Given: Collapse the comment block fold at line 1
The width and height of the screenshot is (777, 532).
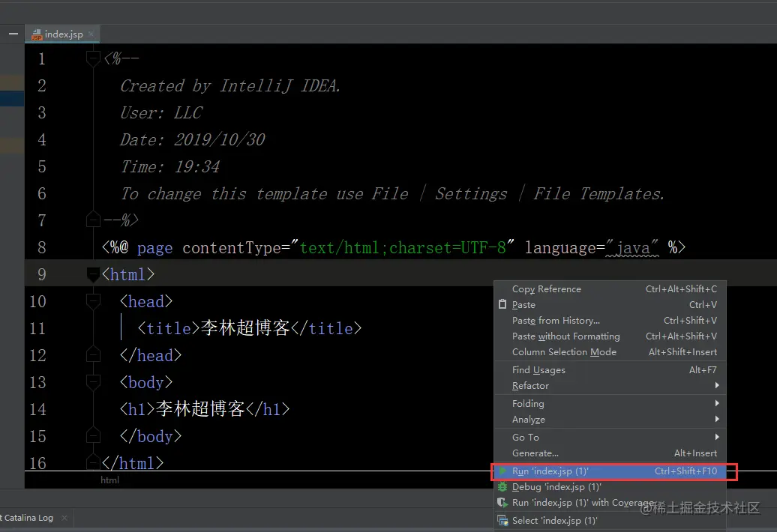Looking at the screenshot, I should tap(93, 59).
